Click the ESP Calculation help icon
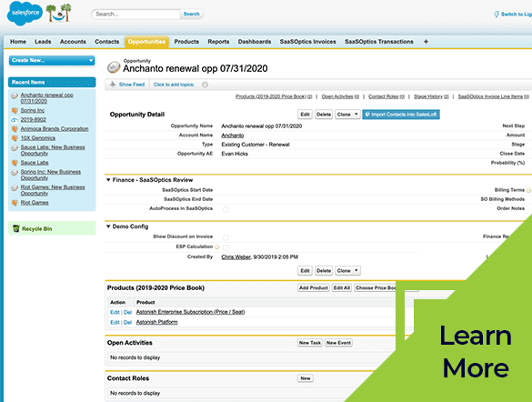 [216, 246]
